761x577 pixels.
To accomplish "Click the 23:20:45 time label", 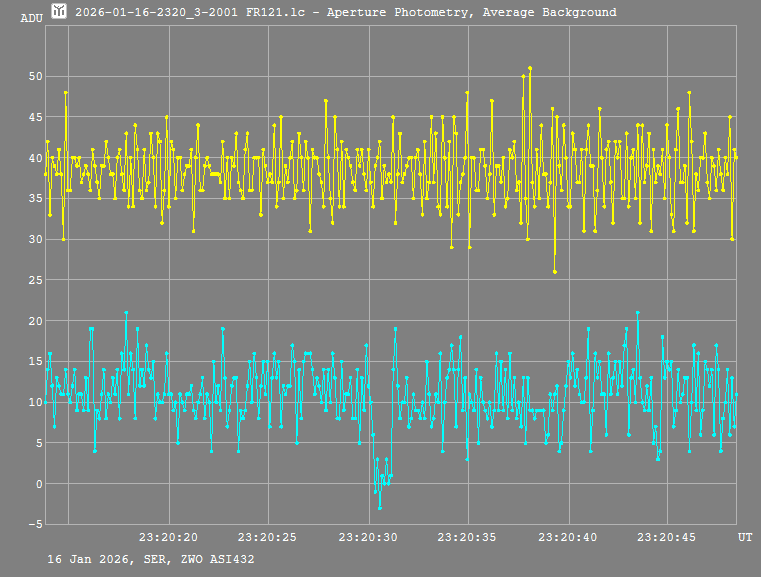I will click(668, 538).
